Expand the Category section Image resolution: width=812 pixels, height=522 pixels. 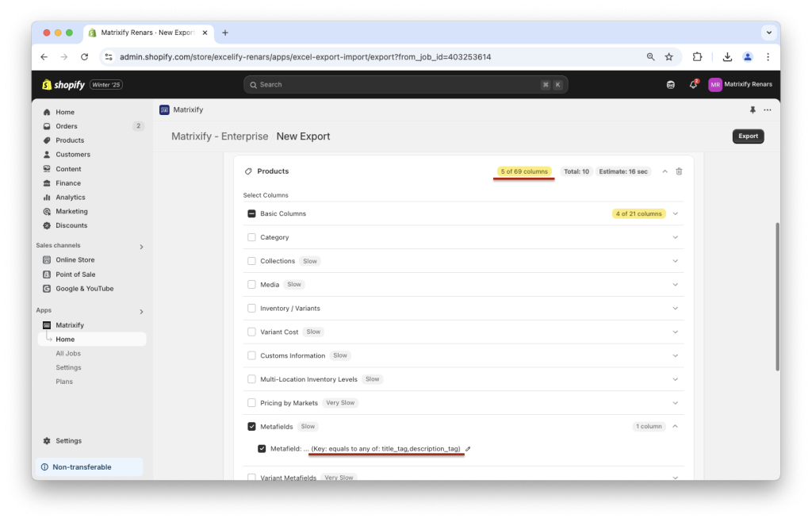click(675, 237)
